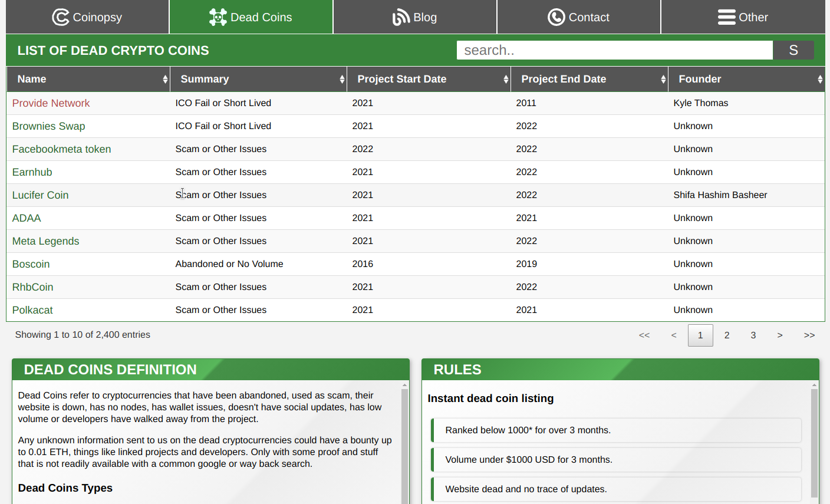This screenshot has height=504, width=830.
Task: Open the RhbCoin link
Action: (32, 287)
